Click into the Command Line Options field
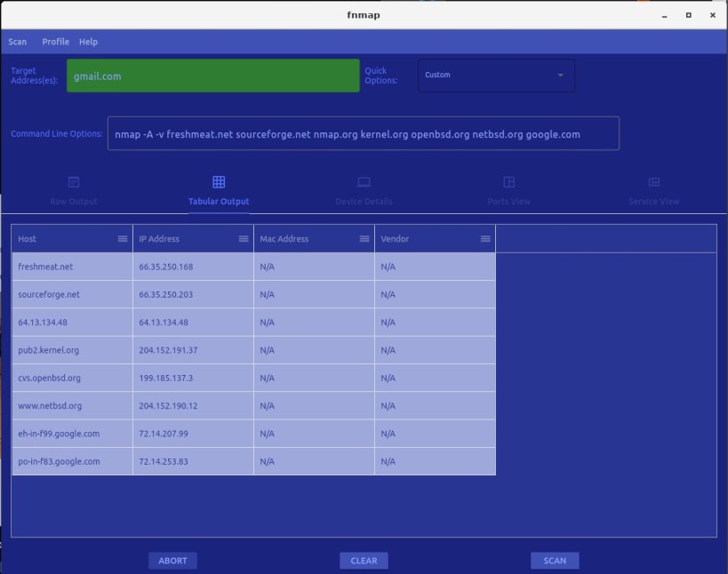 363,133
